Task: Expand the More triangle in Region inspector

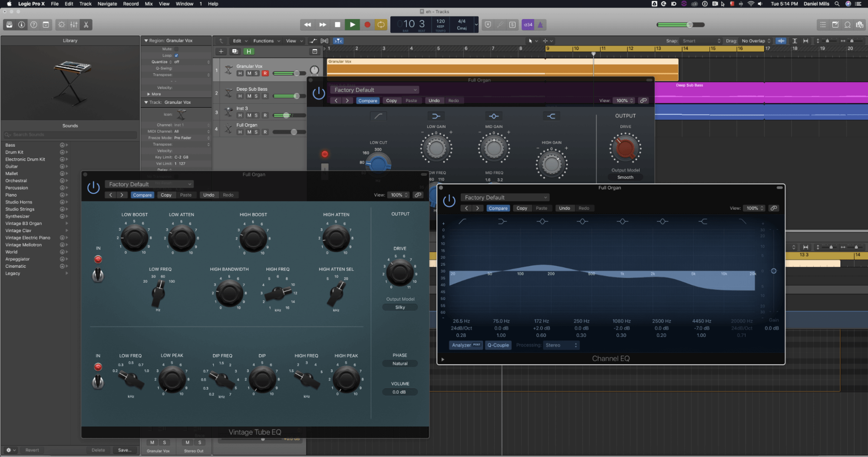Action: click(149, 94)
